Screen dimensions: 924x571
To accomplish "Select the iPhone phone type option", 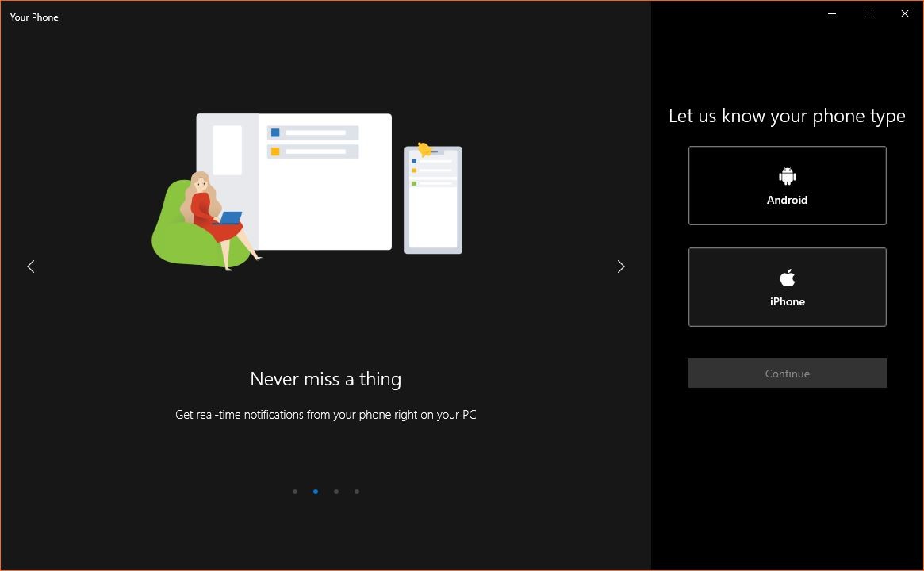I will point(788,287).
